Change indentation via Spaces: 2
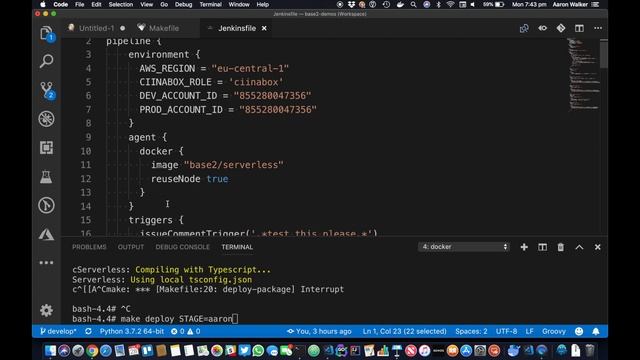Image resolution: width=640 pixels, height=360 pixels. tap(471, 331)
